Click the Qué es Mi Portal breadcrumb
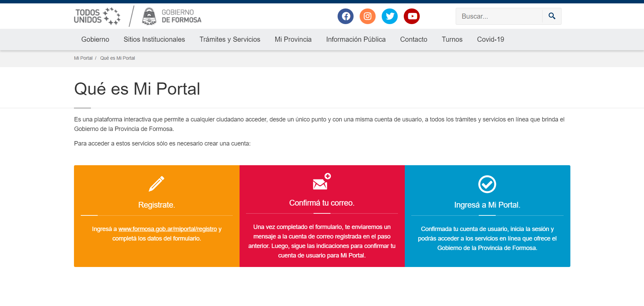The width and height of the screenshot is (644, 306). (x=117, y=58)
